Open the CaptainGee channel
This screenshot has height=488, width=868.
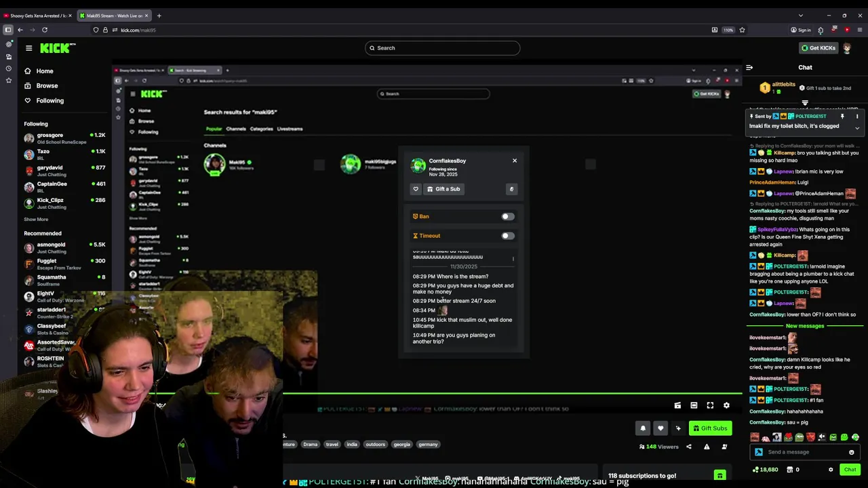[x=64, y=187]
